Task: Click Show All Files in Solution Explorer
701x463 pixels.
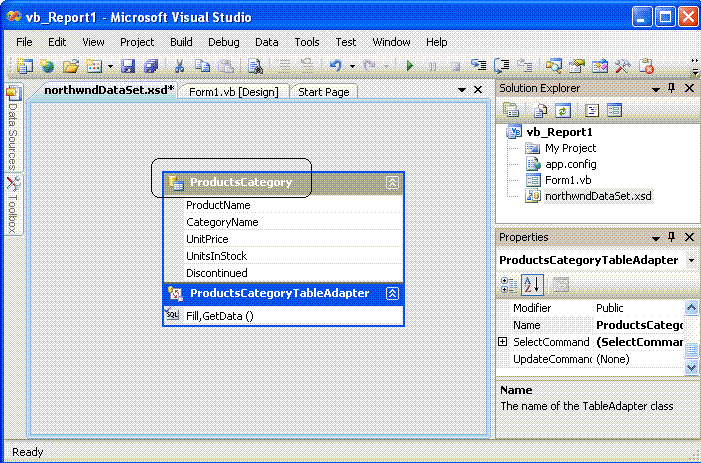Action: coord(540,110)
